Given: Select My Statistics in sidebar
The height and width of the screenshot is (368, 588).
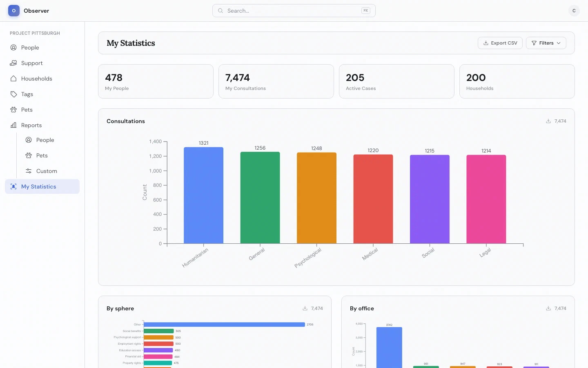Looking at the screenshot, I should click(x=42, y=186).
